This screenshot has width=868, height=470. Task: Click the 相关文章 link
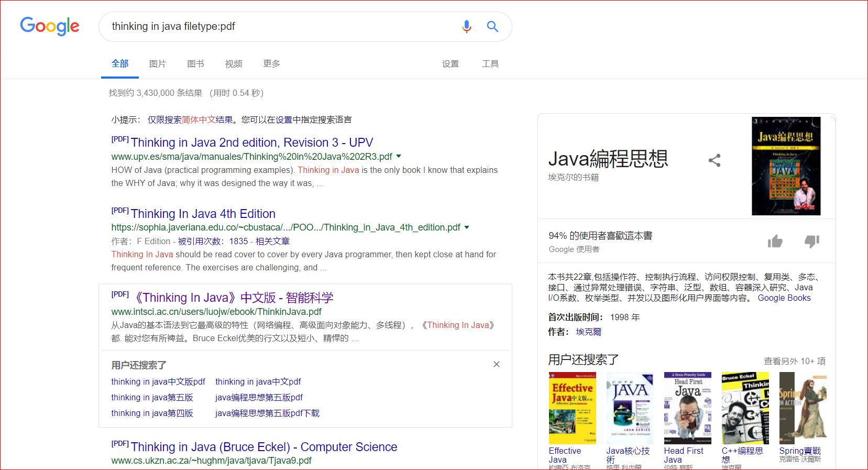click(x=272, y=241)
